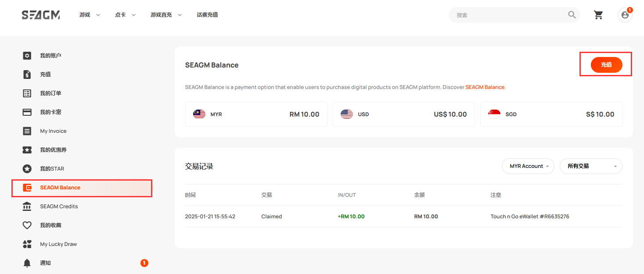The height and width of the screenshot is (274, 644).
Task: Click the 我的STAR star icon
Action: click(27, 169)
